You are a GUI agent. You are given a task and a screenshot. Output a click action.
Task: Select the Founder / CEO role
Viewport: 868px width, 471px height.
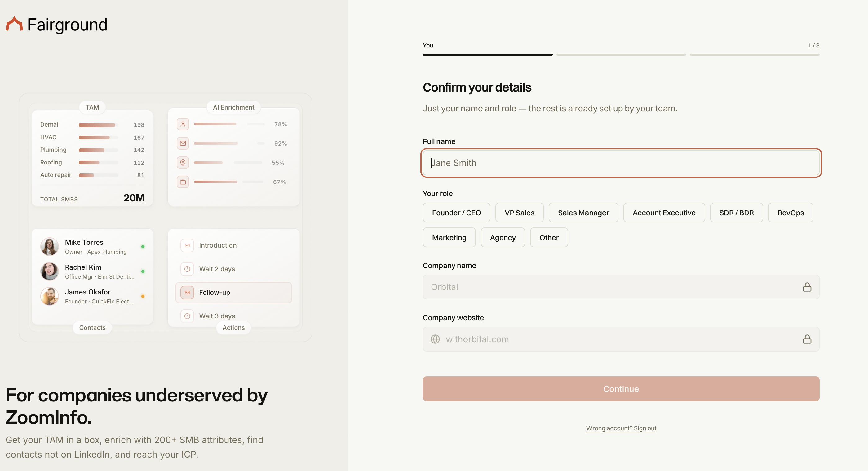pos(456,213)
